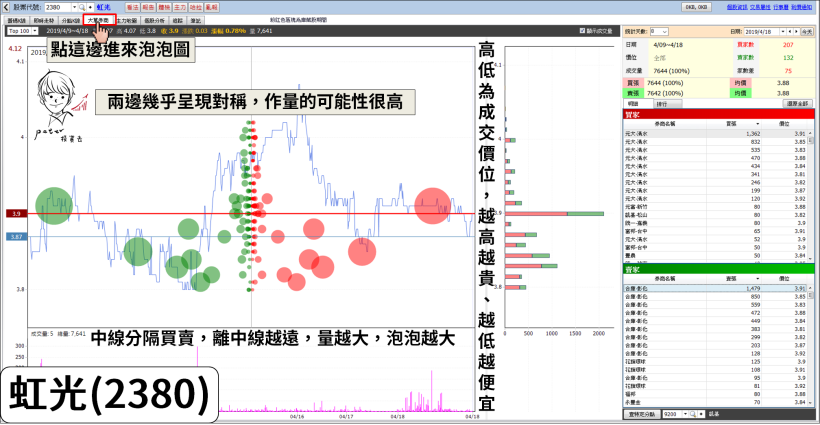Click the rightmost red button after 哈拉
820x425 pixels.
[x=211, y=7]
